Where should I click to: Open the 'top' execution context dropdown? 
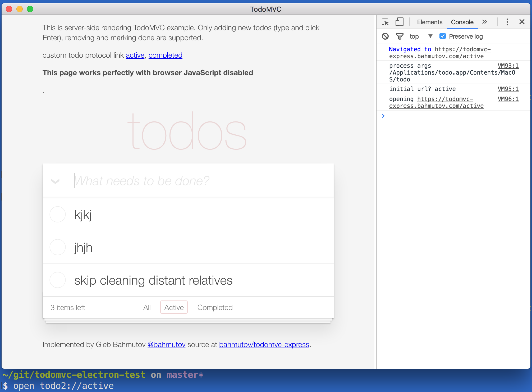[x=421, y=36]
